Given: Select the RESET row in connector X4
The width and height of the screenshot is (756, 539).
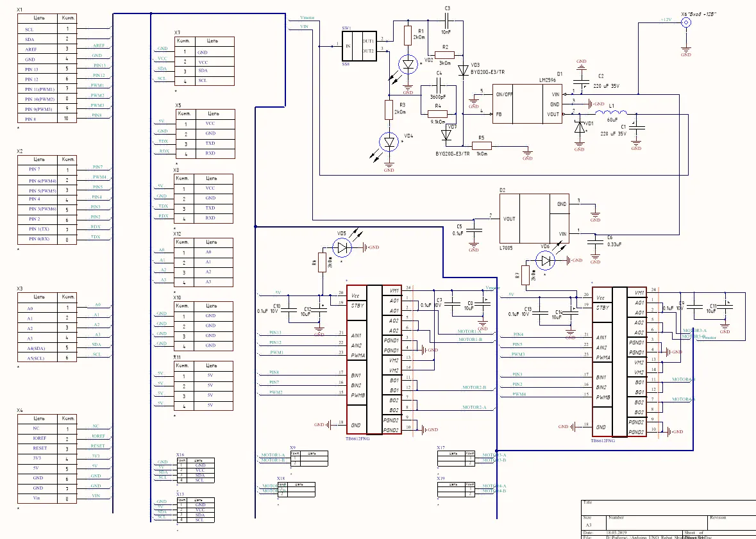Looking at the screenshot, I should pos(47,449).
